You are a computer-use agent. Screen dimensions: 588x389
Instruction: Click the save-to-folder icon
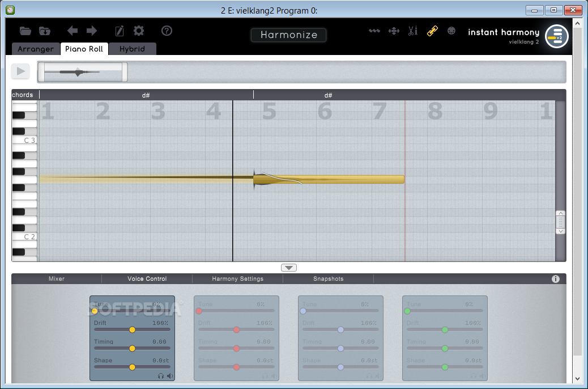[45, 31]
